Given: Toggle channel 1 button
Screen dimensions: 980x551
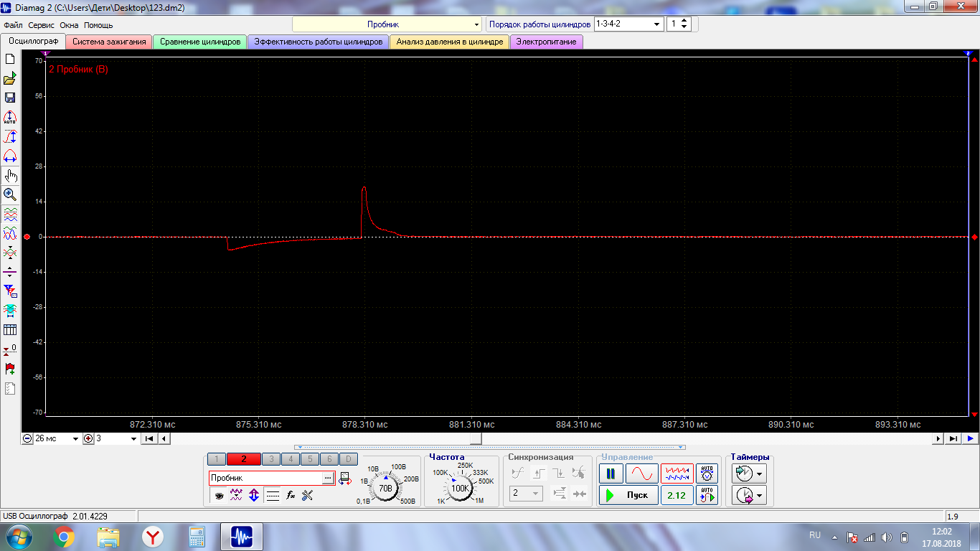Looking at the screenshot, I should point(217,459).
